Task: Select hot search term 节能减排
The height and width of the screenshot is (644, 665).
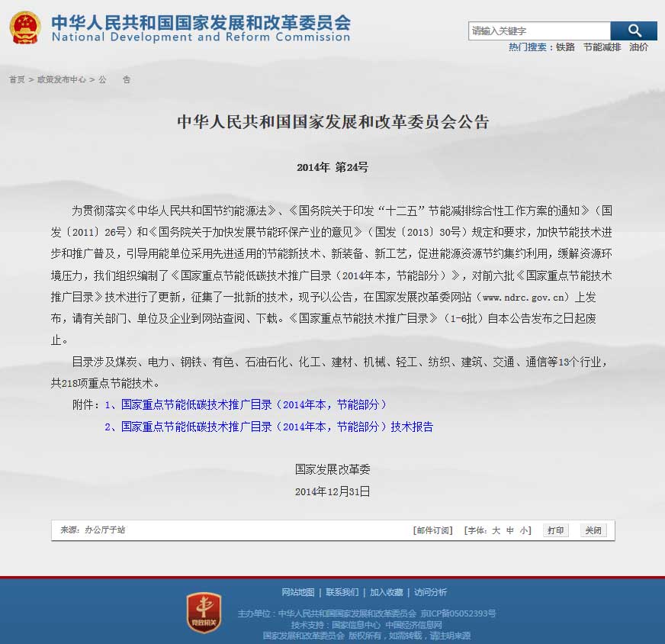Action: coord(602,47)
